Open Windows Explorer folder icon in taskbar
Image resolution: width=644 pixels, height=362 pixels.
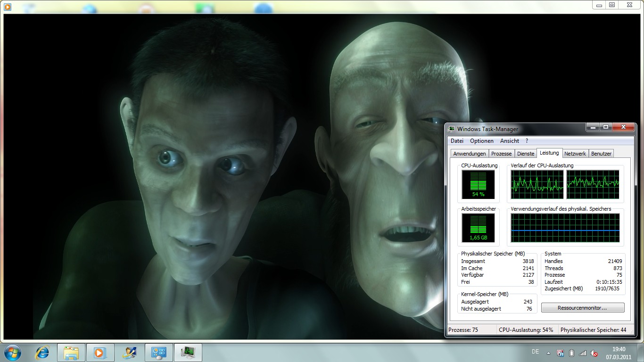[71, 353]
